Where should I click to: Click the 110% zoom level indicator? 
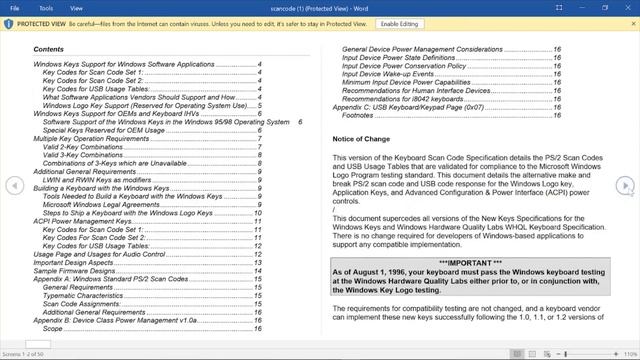(x=631, y=354)
